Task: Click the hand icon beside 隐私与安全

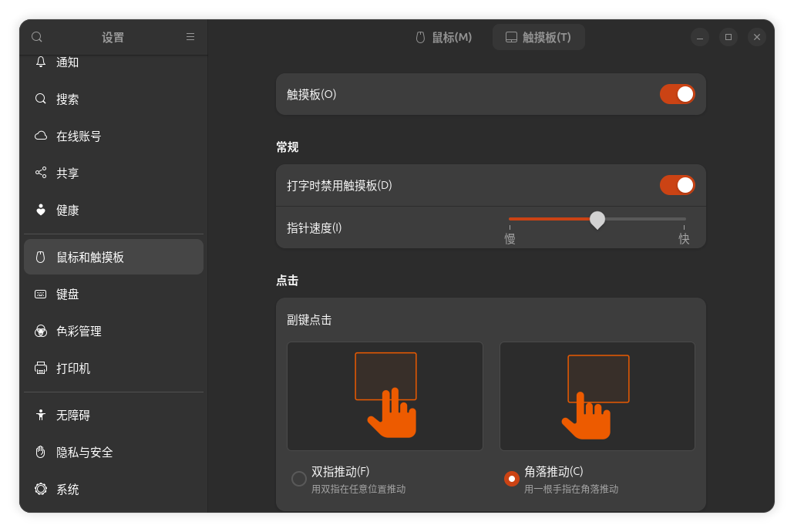Action: coord(41,452)
